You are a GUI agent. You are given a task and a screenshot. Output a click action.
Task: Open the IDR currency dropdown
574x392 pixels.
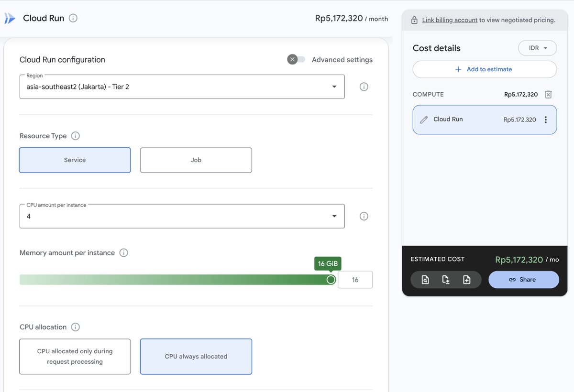point(537,48)
